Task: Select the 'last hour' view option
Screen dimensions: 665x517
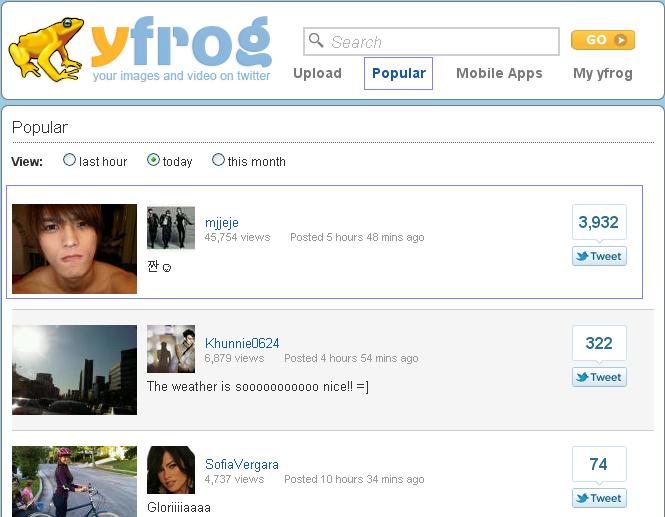Action: (69, 160)
